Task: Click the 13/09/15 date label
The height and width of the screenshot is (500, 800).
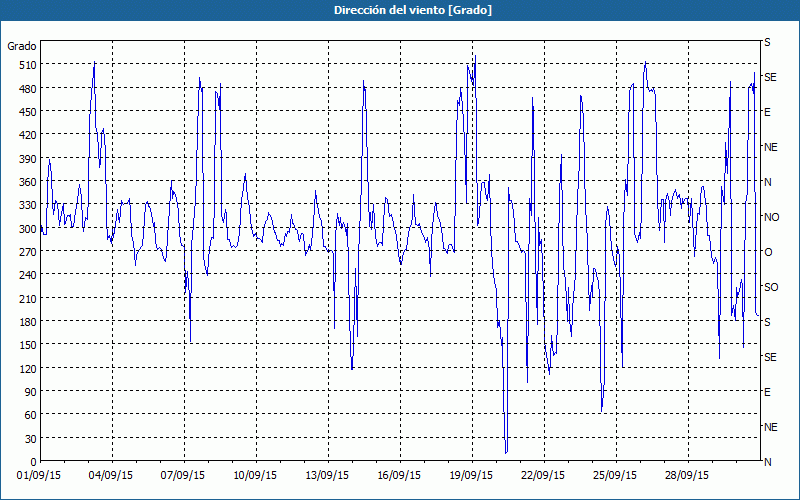Action: [327, 476]
